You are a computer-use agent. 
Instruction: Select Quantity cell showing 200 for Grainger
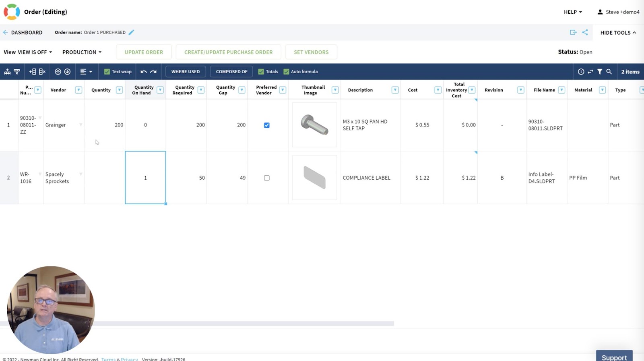coord(105,125)
